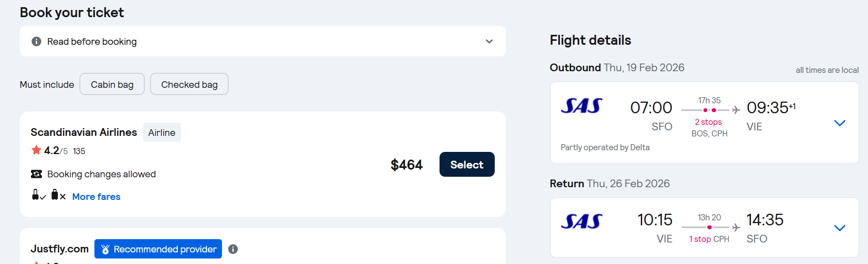Click the Justfly.com provider name
Image resolution: width=868 pixels, height=264 pixels.
click(x=60, y=249)
